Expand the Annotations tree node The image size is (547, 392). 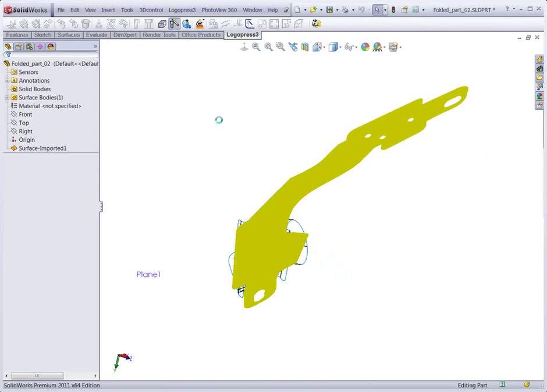tap(6, 80)
